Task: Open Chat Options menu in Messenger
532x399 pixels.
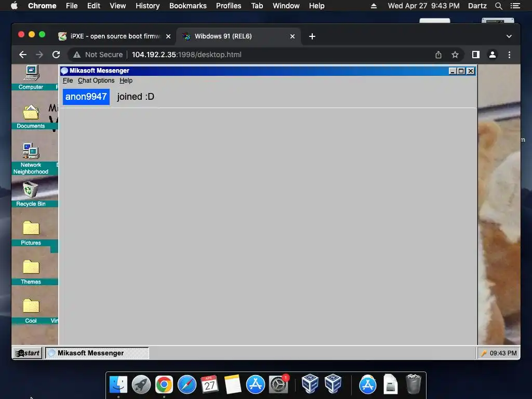Action: click(x=96, y=81)
